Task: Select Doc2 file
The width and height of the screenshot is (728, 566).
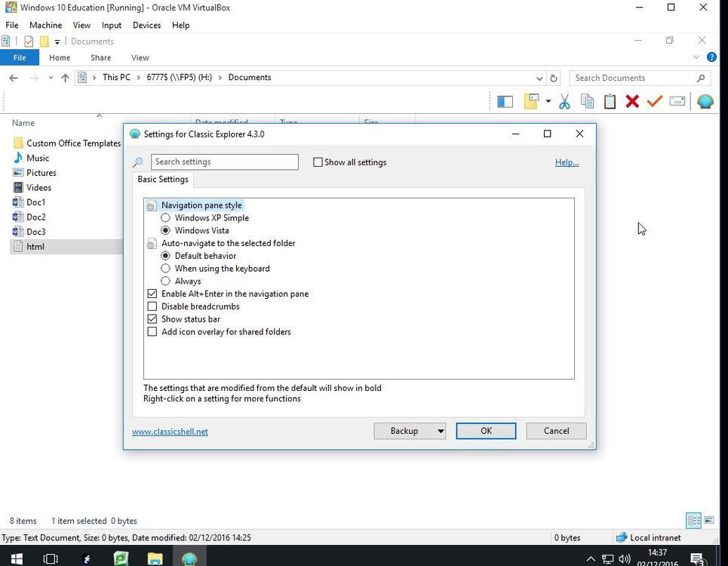Action: click(29, 217)
